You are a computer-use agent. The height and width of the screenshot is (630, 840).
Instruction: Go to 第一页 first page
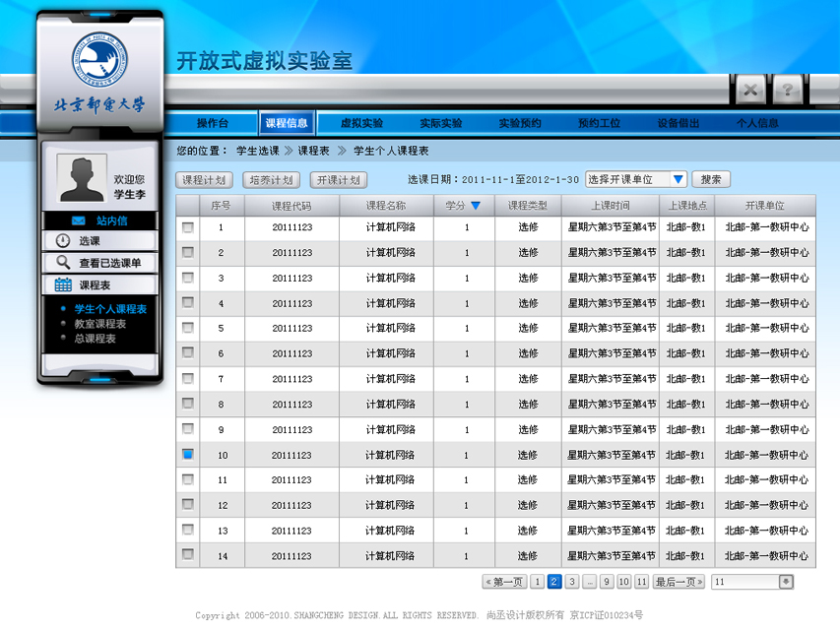click(x=504, y=582)
